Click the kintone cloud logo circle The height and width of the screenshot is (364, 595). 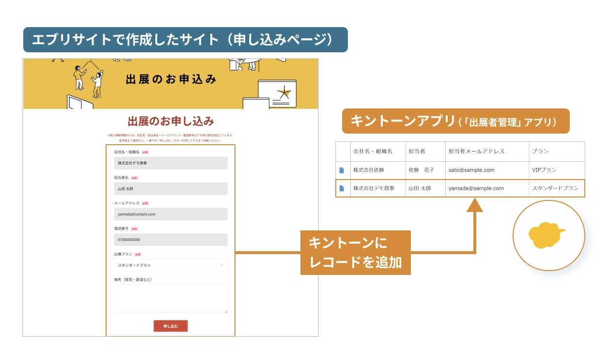click(x=548, y=235)
